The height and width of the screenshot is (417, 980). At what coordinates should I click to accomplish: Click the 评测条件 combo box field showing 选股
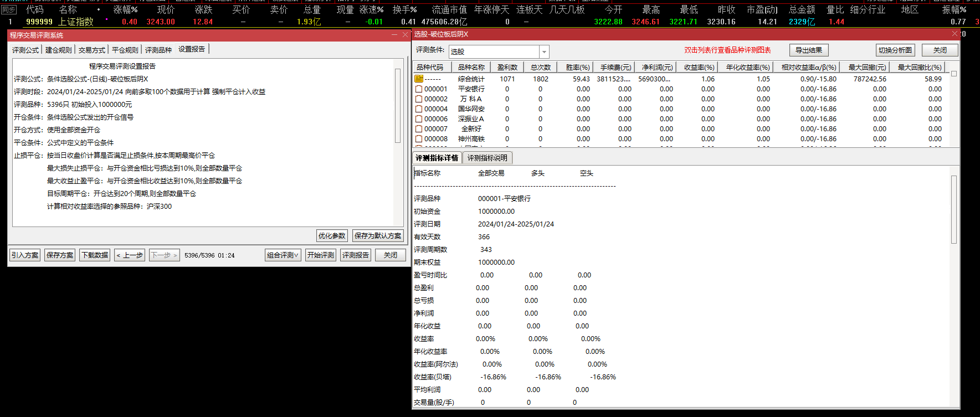click(x=499, y=52)
